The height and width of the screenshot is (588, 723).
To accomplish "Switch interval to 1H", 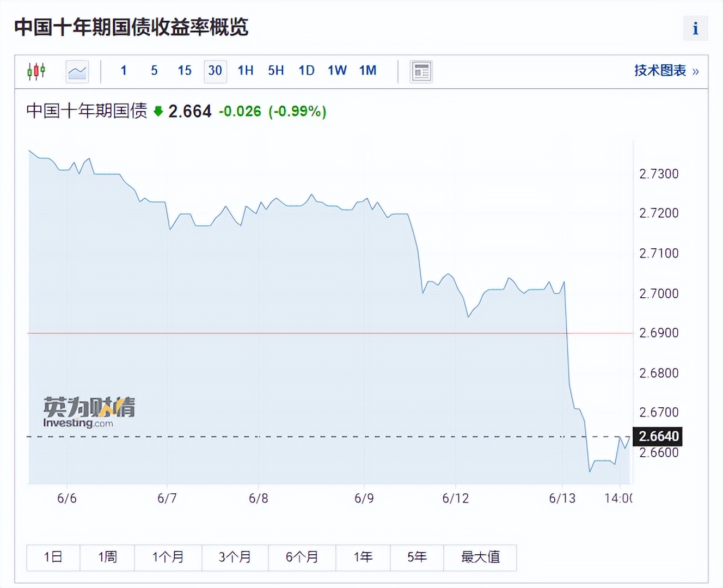I will point(246,71).
